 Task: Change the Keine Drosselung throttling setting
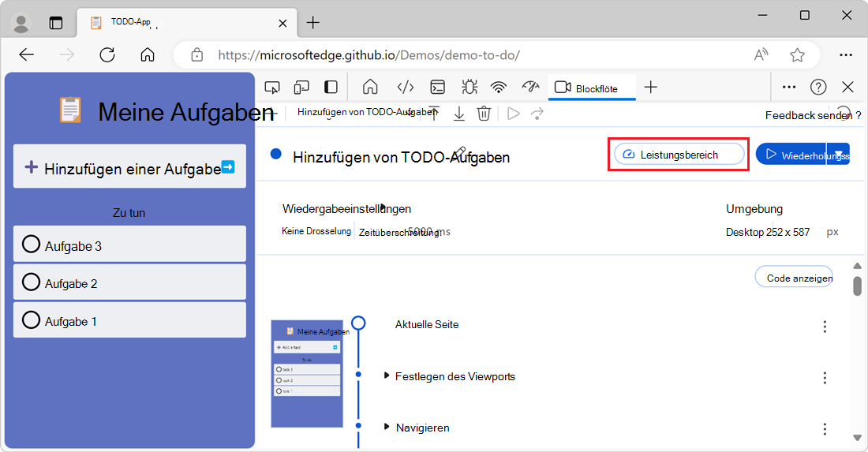coord(316,231)
